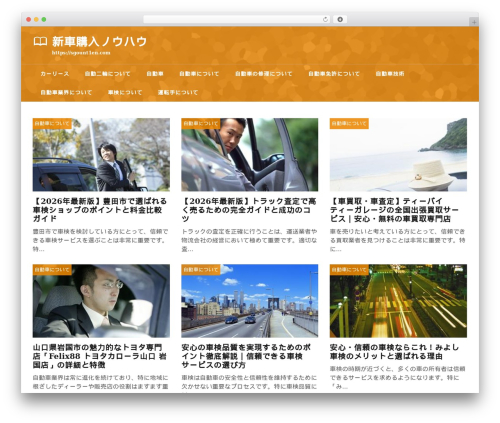Click the excerpt starting 豊田市で車検を検討
Viewport: 500px width, 423px height.
[100, 240]
